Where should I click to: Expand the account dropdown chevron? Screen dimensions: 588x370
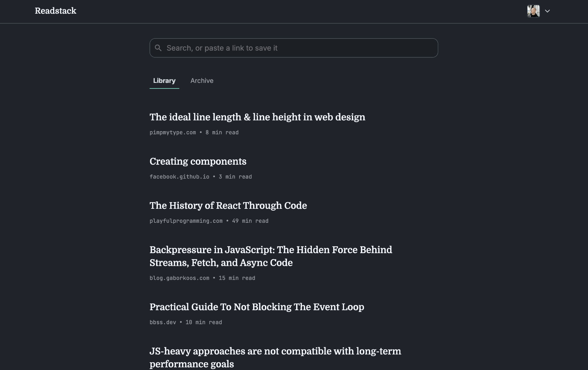click(x=547, y=11)
